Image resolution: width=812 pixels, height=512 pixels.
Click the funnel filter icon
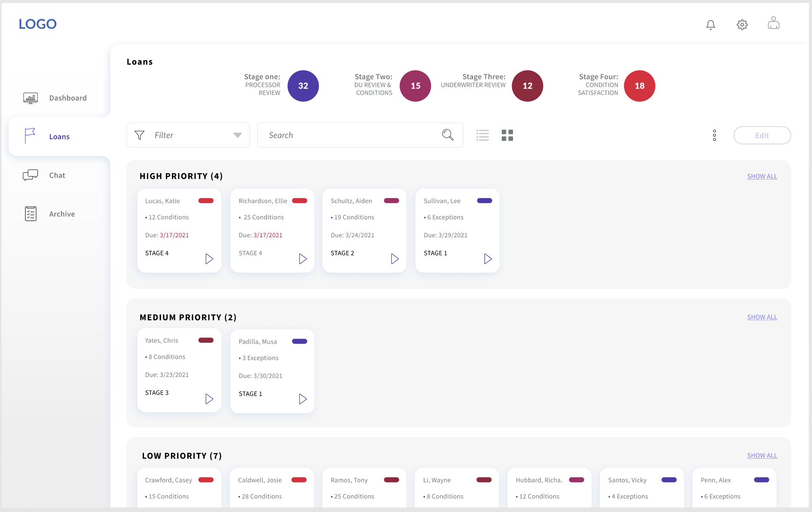coord(140,135)
